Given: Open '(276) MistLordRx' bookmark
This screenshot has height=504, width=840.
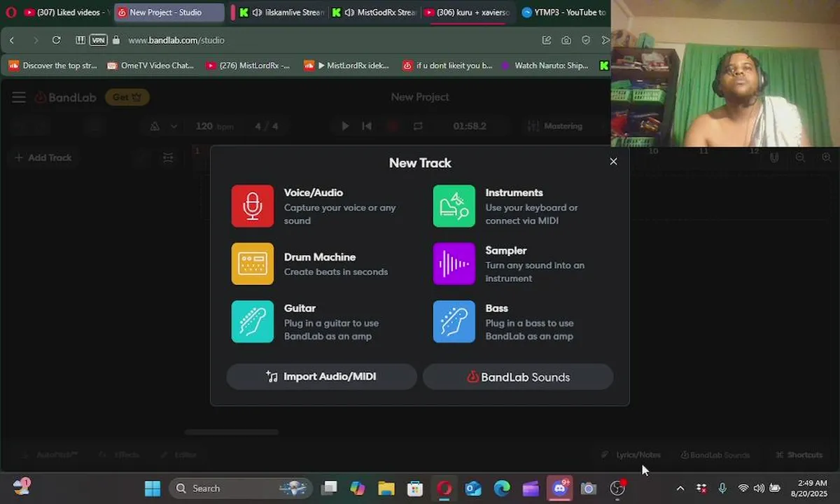Looking at the screenshot, I should 248,65.
